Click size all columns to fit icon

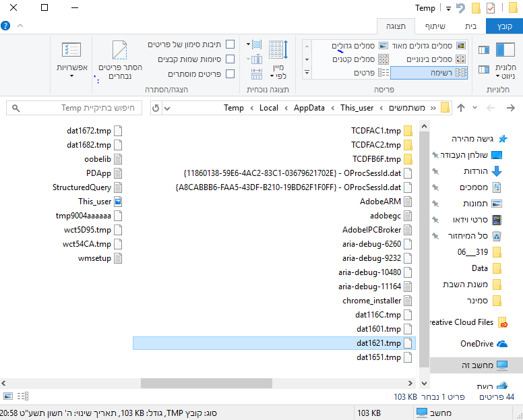pyautogui.click(x=256, y=73)
